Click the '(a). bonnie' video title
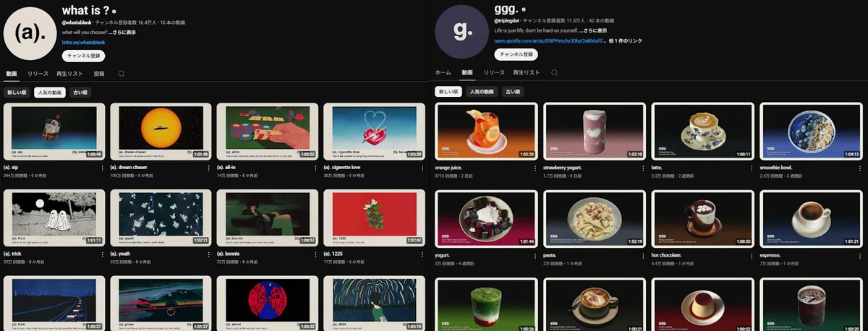Screen dimensions: 868x331 pyautogui.click(x=229, y=254)
